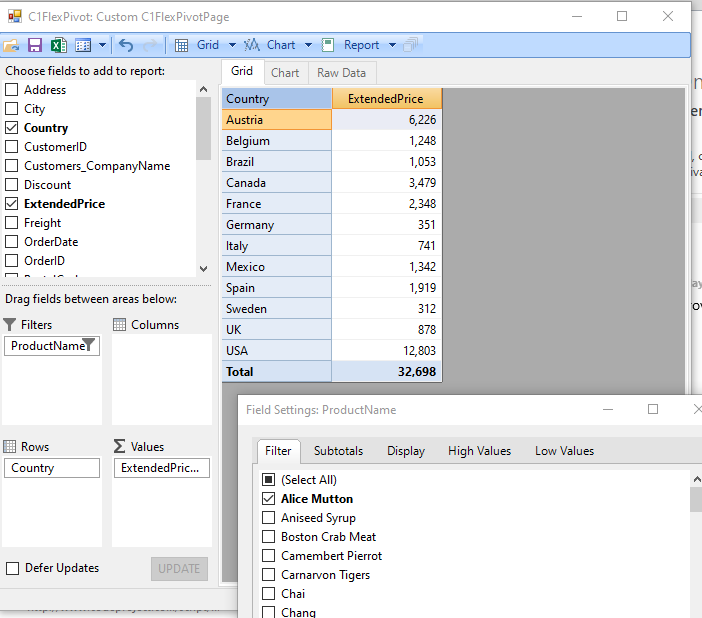702x618 pixels.
Task: Uncheck the Country field checkbox
Action: click(12, 128)
